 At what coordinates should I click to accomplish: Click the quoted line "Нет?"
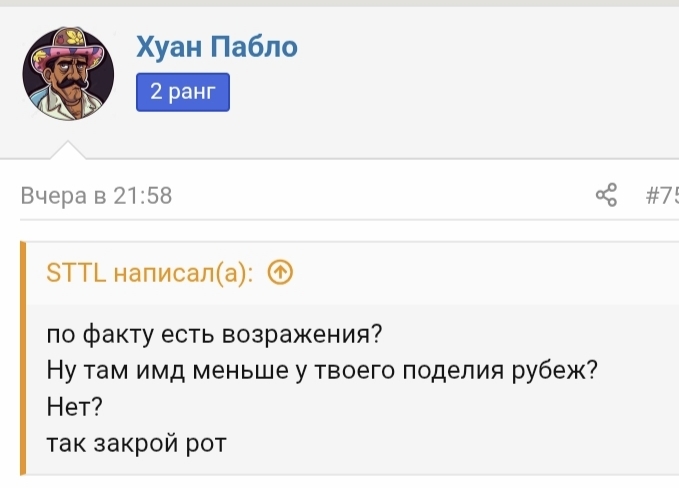coord(76,405)
